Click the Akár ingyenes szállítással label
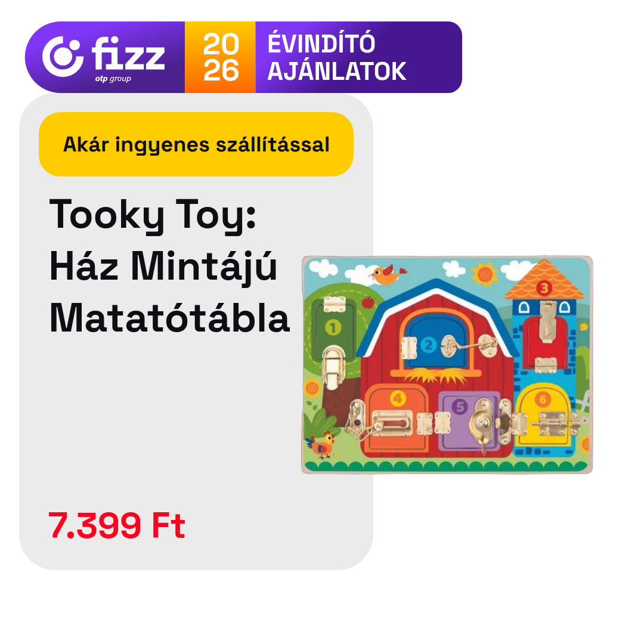The width and height of the screenshot is (644, 644). tap(196, 144)
